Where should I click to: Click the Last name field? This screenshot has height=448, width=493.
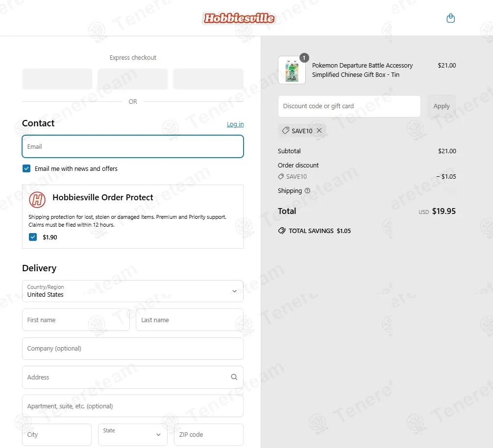point(189,320)
